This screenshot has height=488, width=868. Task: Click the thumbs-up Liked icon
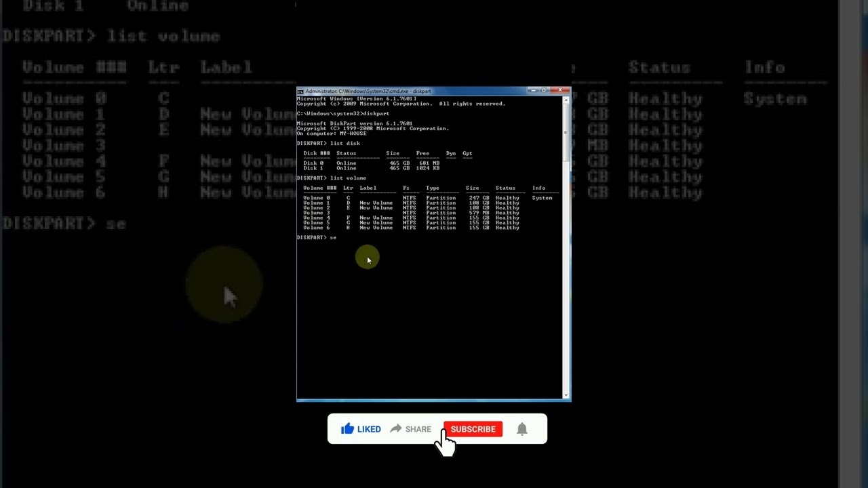tap(348, 428)
